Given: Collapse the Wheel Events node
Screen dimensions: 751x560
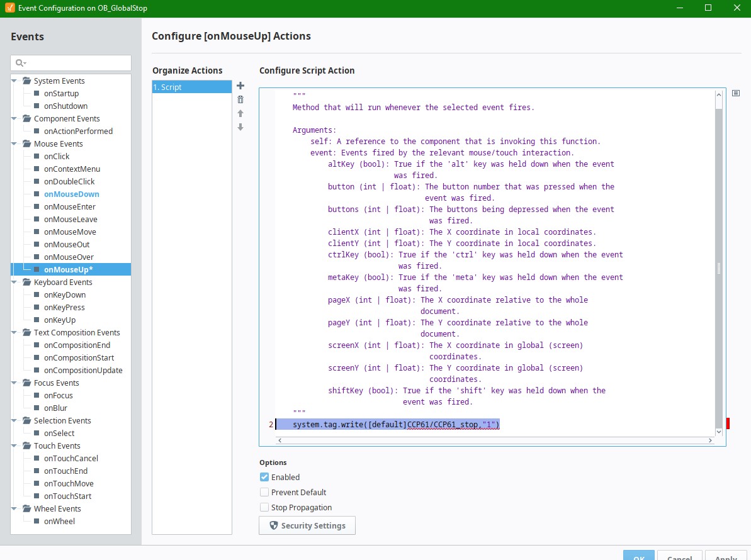Looking at the screenshot, I should pos(14,508).
